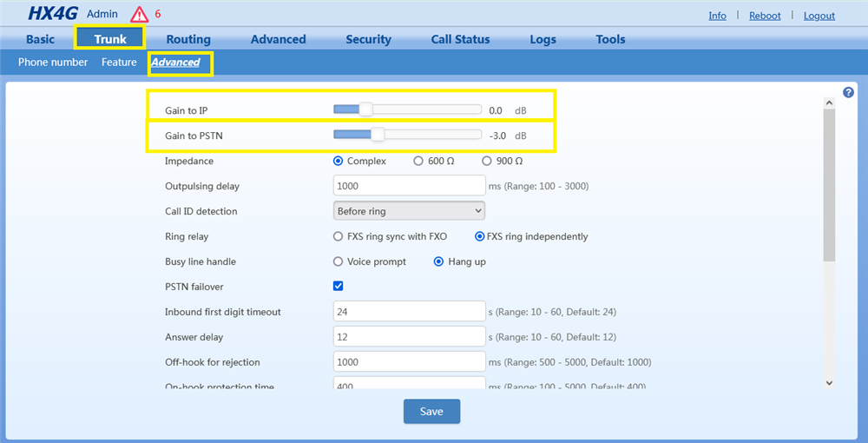This screenshot has width=868, height=443.
Task: Open the Feature sub-tab
Action: tap(119, 63)
